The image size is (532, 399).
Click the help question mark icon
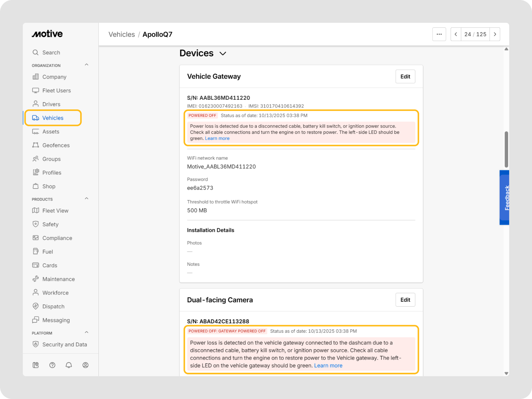[52, 365]
